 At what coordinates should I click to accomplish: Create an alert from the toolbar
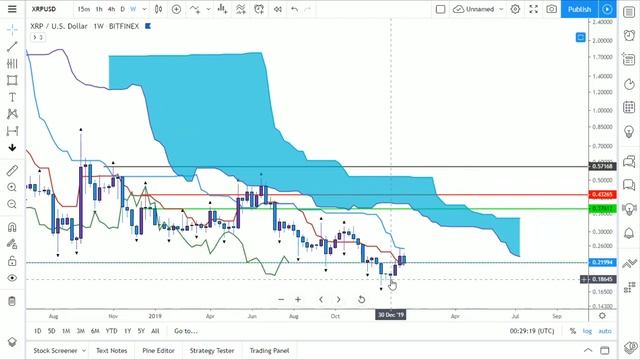click(259, 9)
